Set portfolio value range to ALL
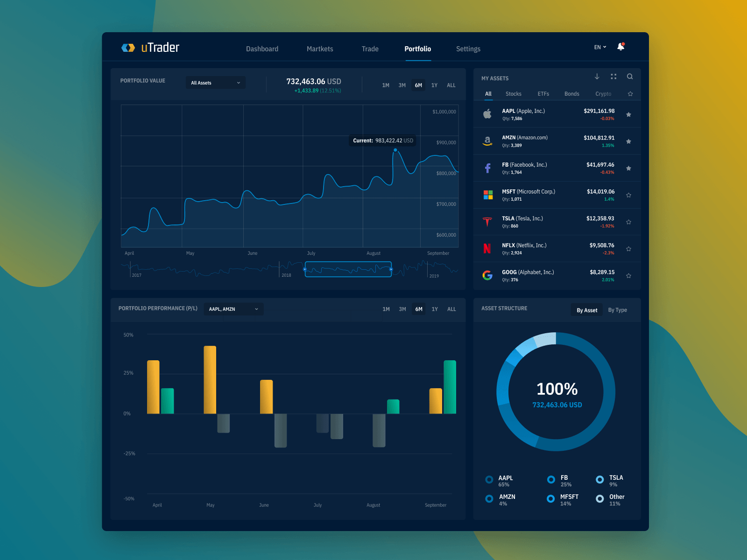 point(451,85)
